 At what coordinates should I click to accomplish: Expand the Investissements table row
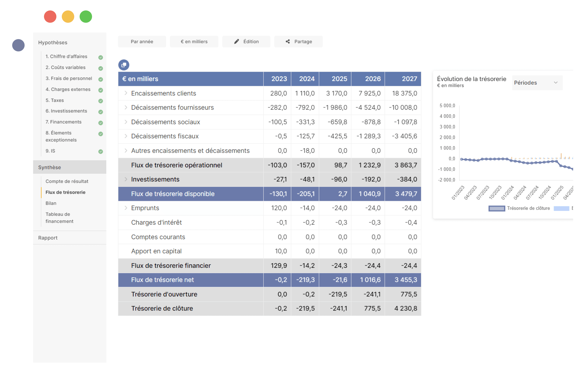pos(126,179)
